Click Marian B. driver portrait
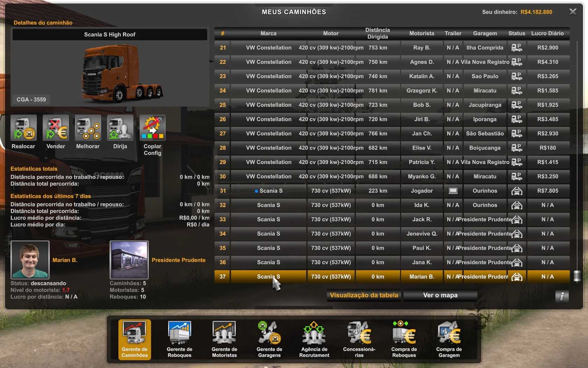 30,260
